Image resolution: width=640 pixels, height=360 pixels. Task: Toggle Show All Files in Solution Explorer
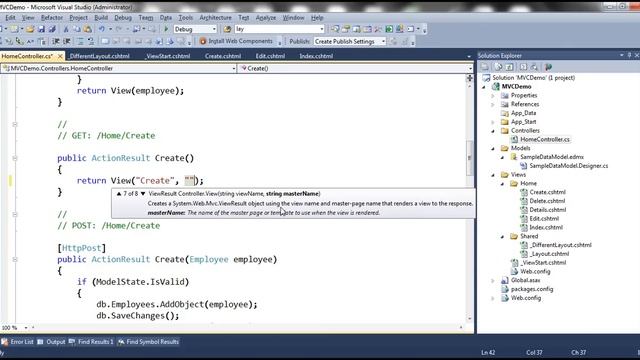point(498,67)
